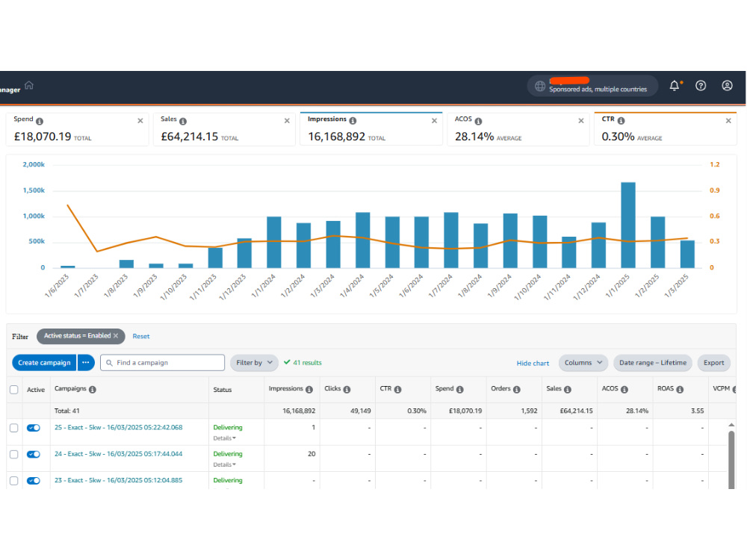Show info for Sales metric card

point(183,121)
